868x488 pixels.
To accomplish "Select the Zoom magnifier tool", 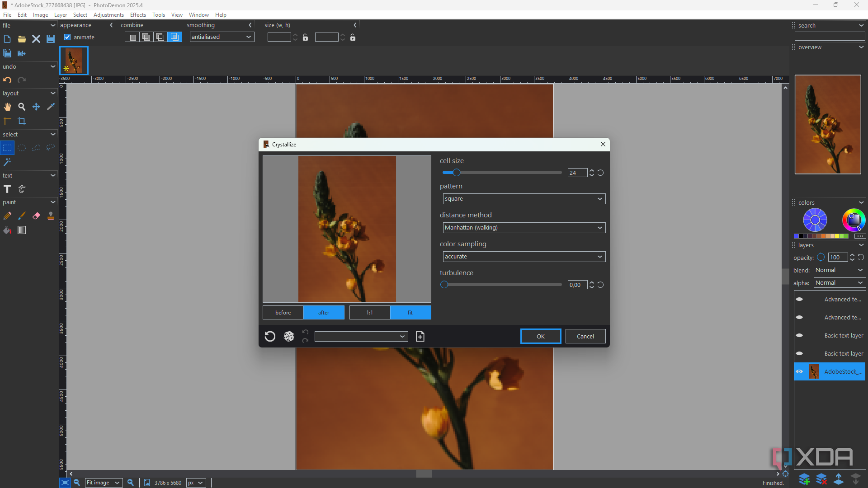I will 22,107.
